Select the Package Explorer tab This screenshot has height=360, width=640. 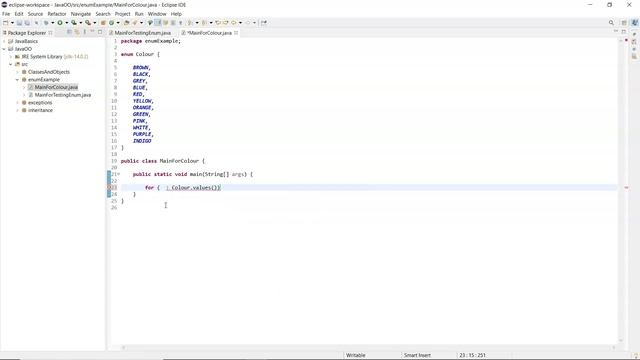27,33
